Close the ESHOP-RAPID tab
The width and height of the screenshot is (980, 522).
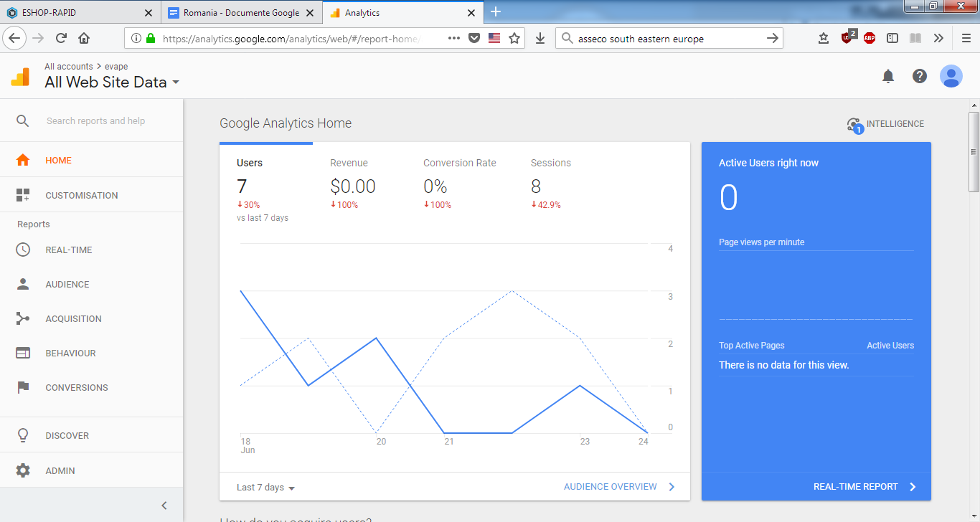[x=149, y=13]
